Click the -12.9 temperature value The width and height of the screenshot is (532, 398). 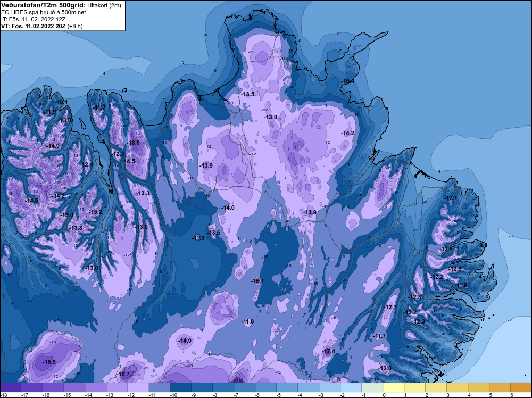(x=455, y=269)
